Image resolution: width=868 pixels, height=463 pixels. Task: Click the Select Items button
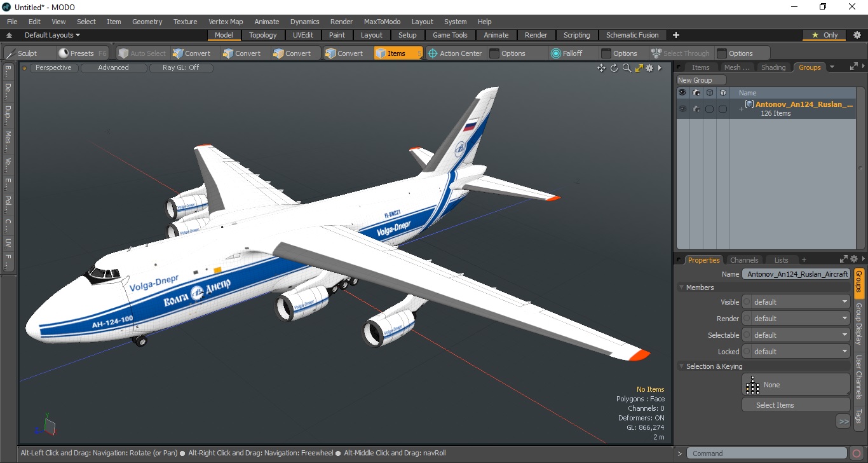(x=796, y=405)
